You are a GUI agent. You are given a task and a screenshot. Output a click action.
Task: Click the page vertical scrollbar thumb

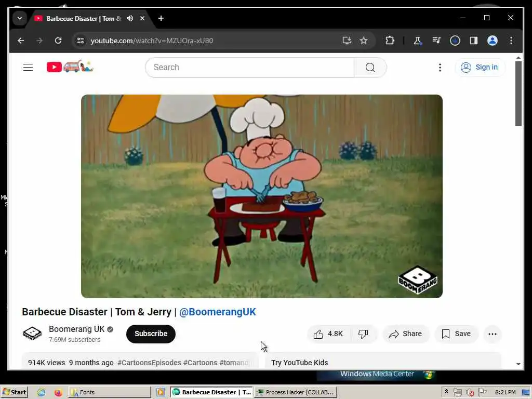pyautogui.click(x=518, y=94)
